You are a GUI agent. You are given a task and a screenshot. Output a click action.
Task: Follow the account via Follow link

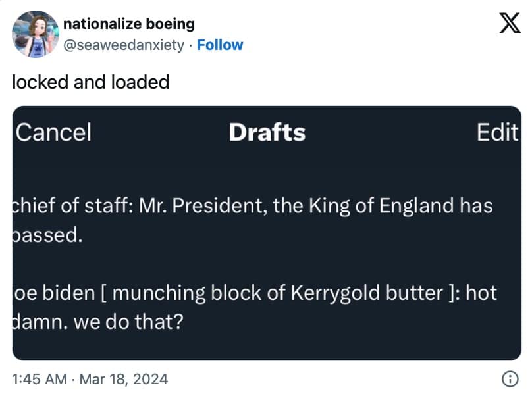click(x=220, y=45)
